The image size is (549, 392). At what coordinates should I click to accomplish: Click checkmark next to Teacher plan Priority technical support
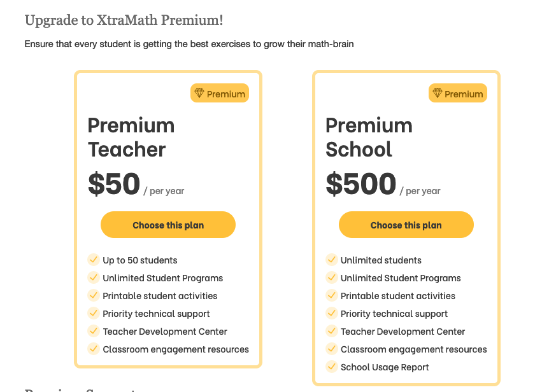coord(94,313)
